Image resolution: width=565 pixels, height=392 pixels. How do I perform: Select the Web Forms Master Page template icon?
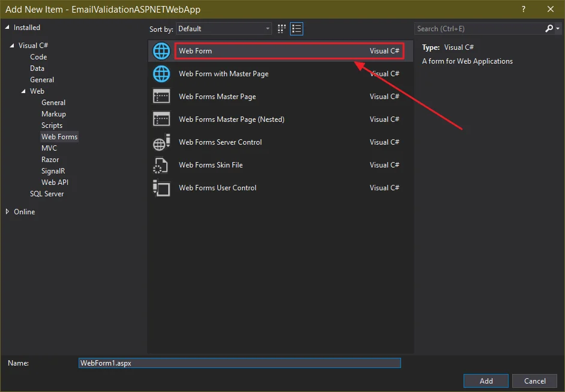pos(161,96)
